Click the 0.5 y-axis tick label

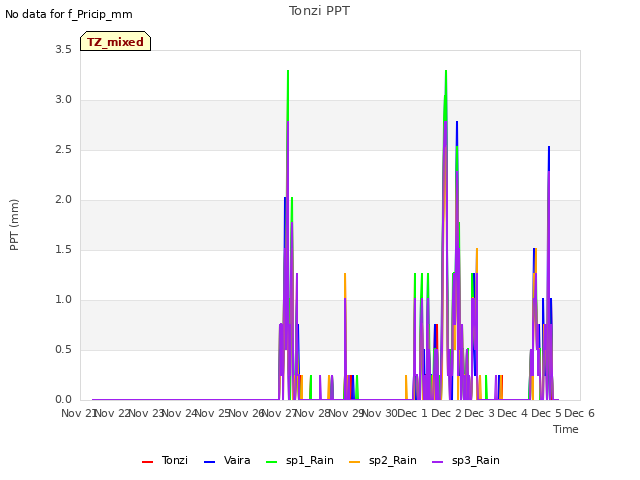point(63,349)
